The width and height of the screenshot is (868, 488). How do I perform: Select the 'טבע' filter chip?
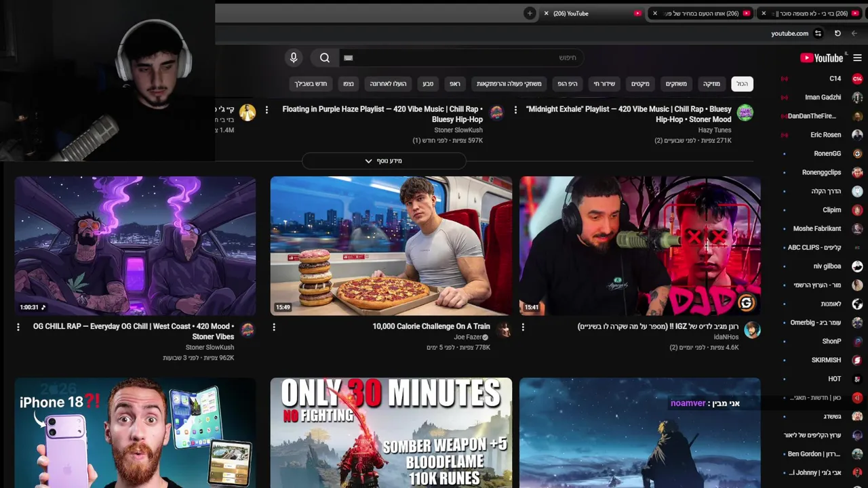[428, 83]
